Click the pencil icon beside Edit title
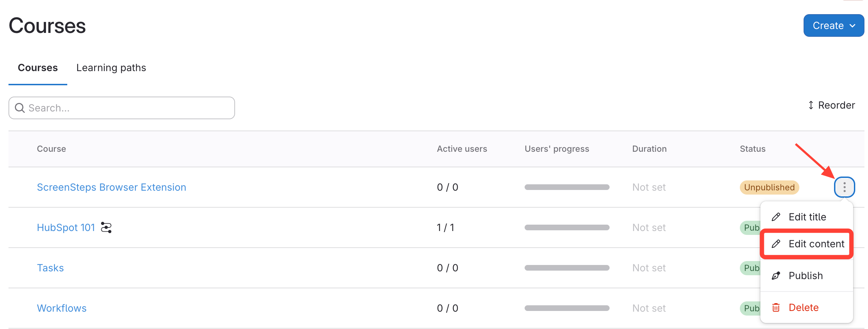Image resolution: width=868 pixels, height=329 pixels. click(776, 217)
